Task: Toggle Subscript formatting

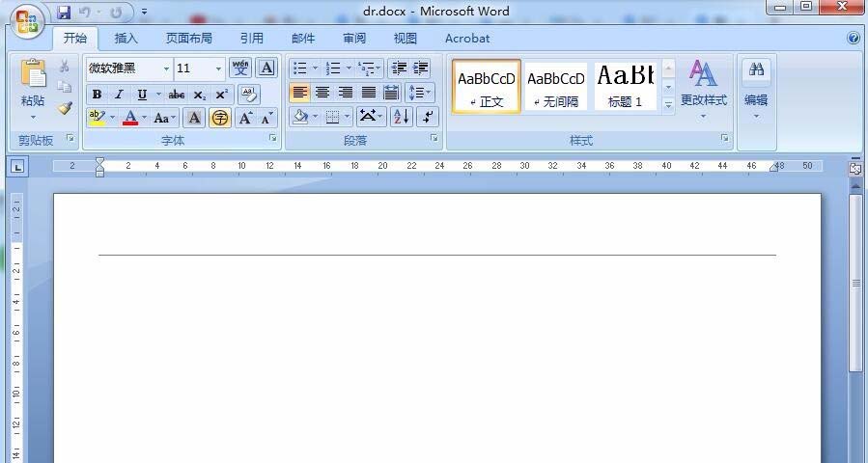Action: (x=199, y=95)
